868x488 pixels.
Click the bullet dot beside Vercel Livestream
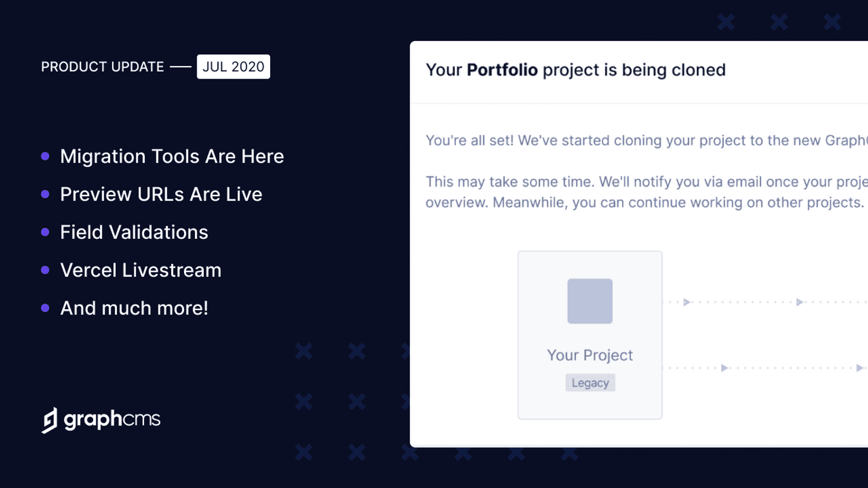click(x=45, y=270)
